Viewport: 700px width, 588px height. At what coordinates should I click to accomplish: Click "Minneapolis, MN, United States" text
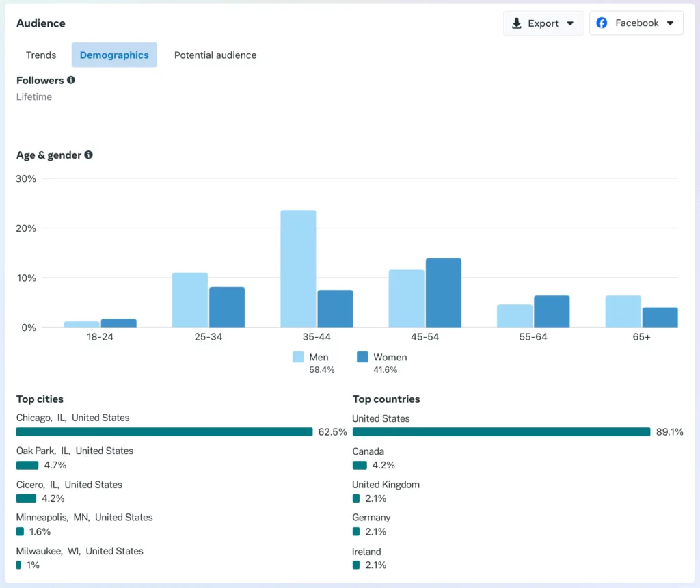[84, 518]
